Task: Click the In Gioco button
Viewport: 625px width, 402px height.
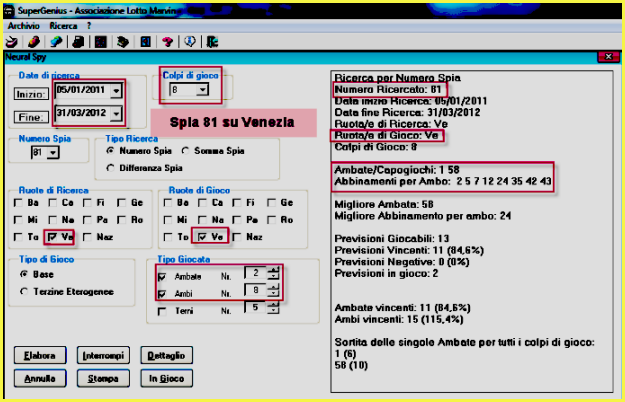Action: pyautogui.click(x=166, y=378)
